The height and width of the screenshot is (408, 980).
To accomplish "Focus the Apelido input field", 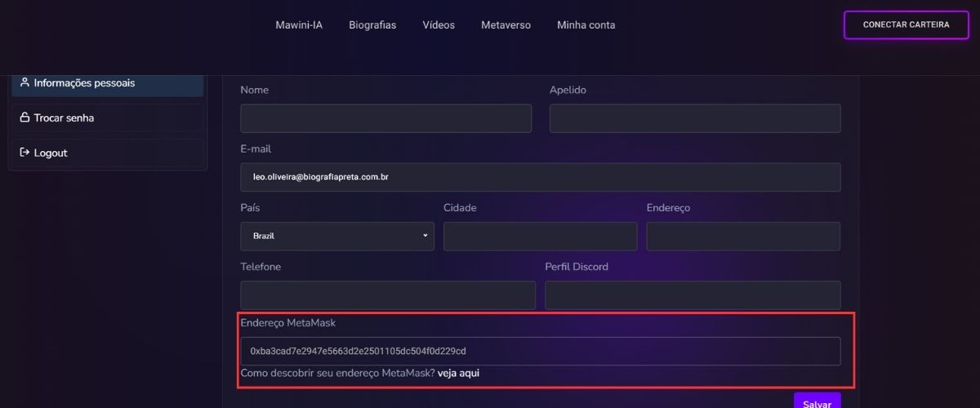I will (x=695, y=118).
